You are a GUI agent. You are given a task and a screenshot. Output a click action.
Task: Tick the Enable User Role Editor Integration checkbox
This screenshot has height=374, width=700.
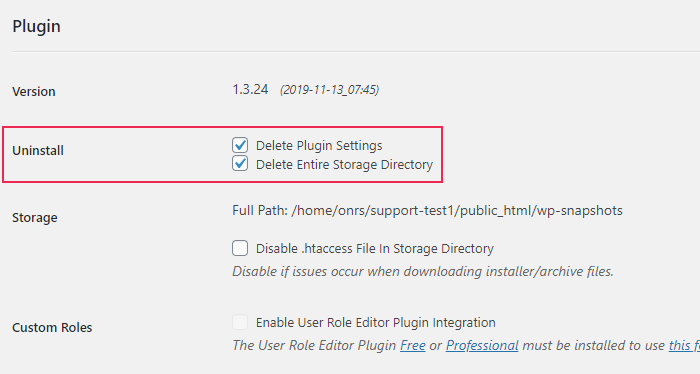(240, 322)
